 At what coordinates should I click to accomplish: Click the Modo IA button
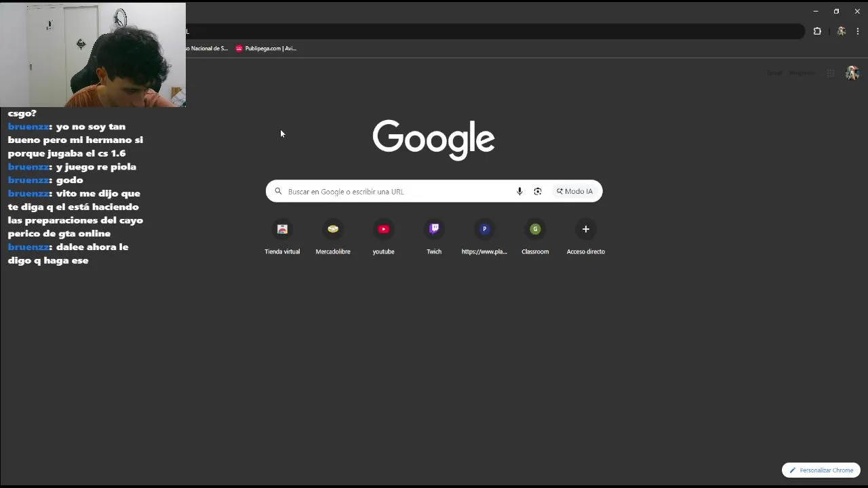[x=575, y=191]
